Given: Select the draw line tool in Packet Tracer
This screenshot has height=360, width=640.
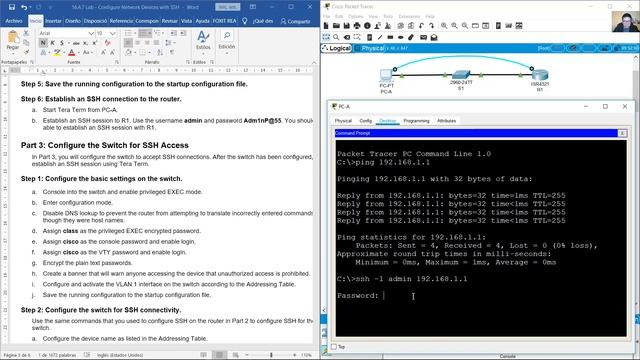Looking at the screenshot, I should (x=380, y=37).
